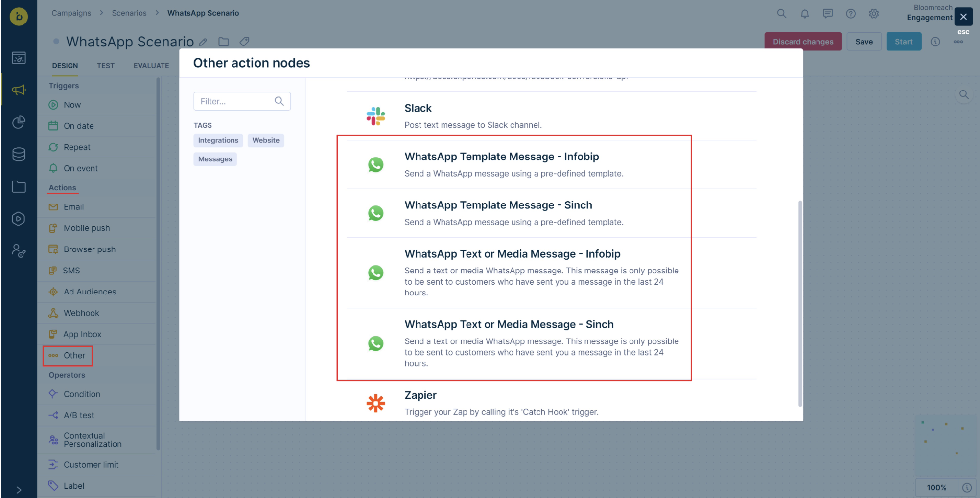
Task: Select the Label operator
Action: click(x=97, y=486)
